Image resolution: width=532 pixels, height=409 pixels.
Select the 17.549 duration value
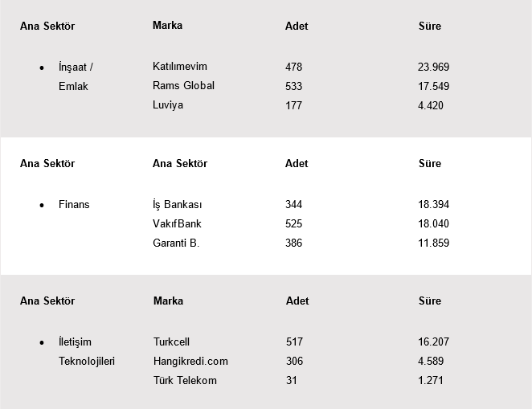tap(433, 86)
